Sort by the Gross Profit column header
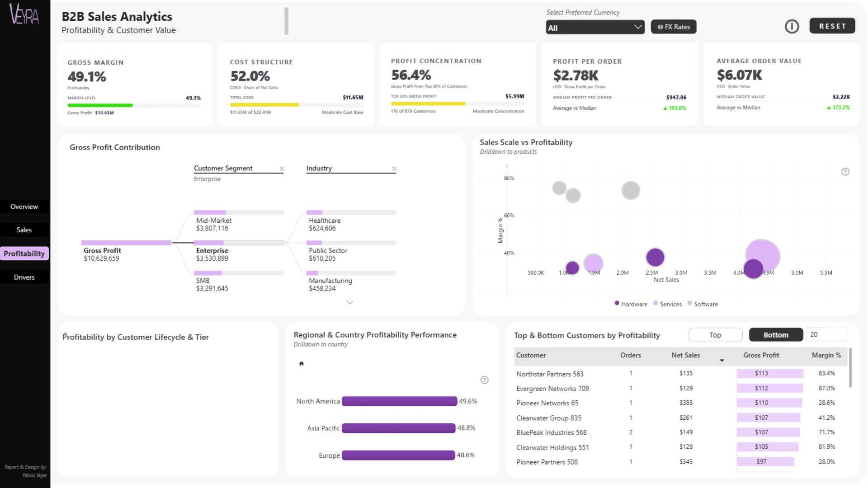The width and height of the screenshot is (868, 488). pos(761,355)
